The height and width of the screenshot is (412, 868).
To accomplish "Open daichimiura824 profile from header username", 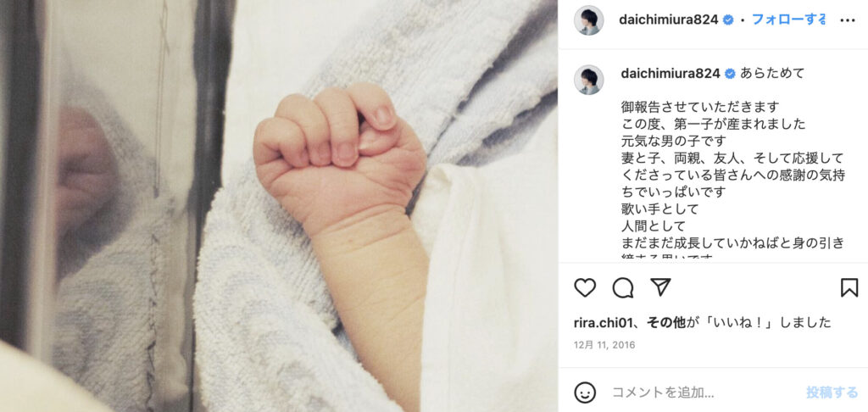I will pos(669,20).
